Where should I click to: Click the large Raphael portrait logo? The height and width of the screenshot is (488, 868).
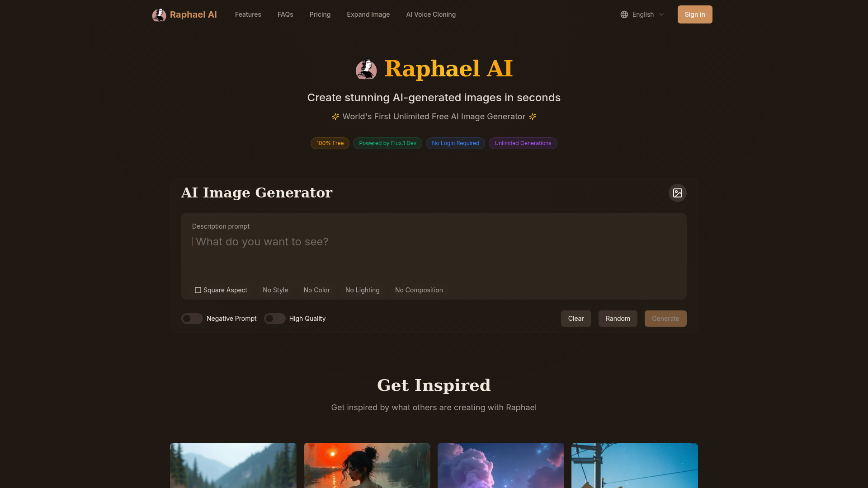[366, 69]
